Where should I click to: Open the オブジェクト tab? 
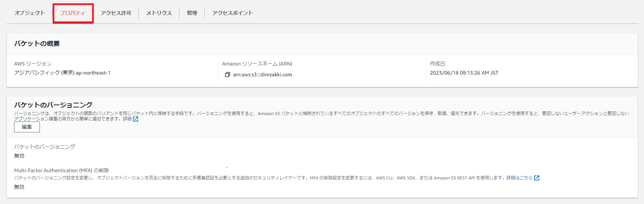[30, 13]
